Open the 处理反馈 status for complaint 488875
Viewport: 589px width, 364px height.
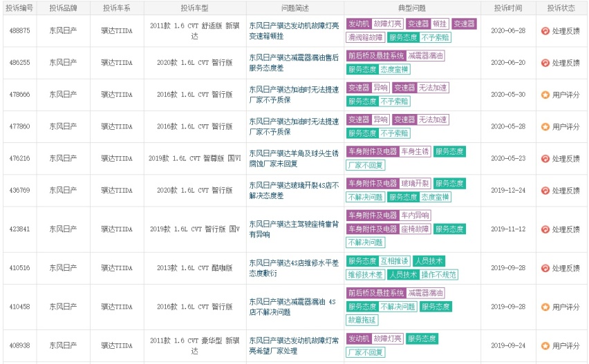click(x=565, y=31)
